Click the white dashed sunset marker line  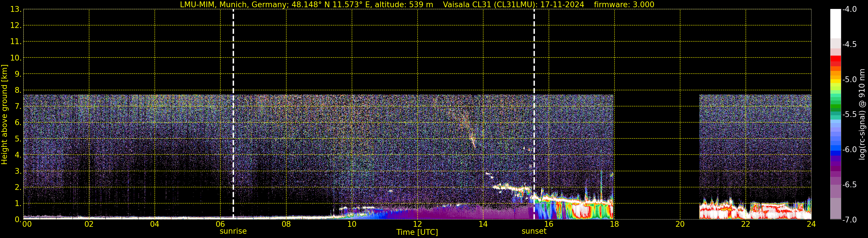point(534,114)
